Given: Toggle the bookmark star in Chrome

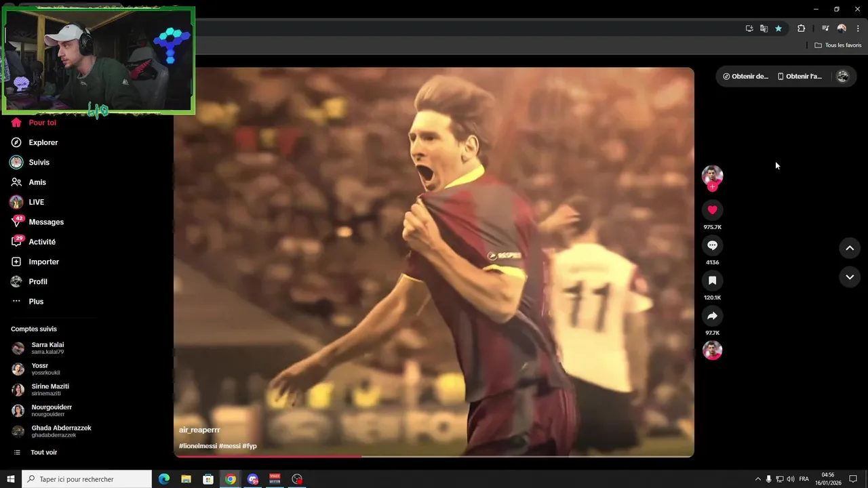Looking at the screenshot, I should click(x=778, y=28).
